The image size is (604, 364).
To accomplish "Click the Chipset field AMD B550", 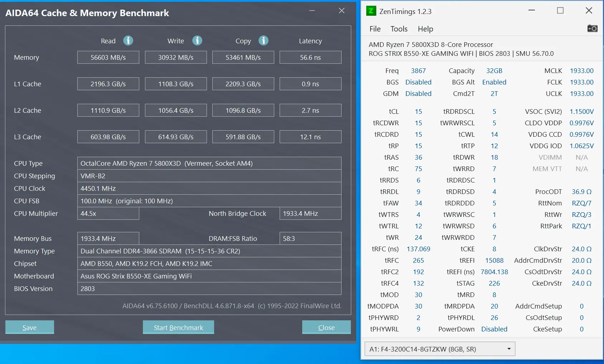I will point(209,263).
